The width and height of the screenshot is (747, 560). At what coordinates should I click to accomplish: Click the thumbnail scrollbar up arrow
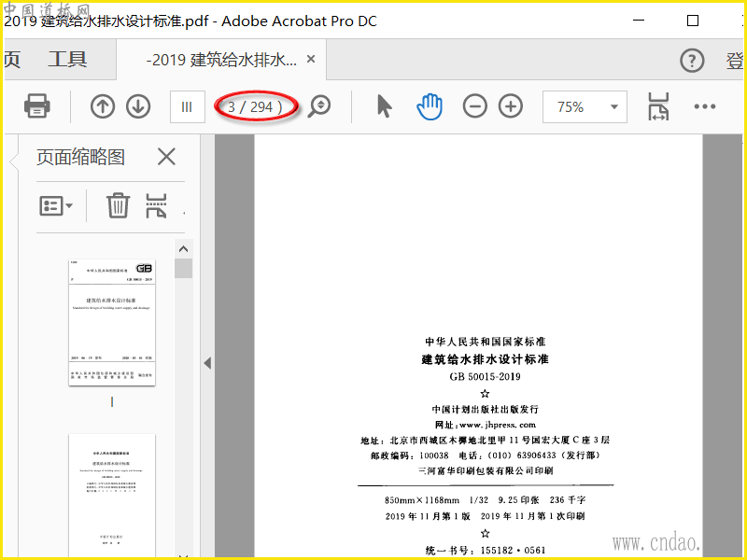click(183, 248)
